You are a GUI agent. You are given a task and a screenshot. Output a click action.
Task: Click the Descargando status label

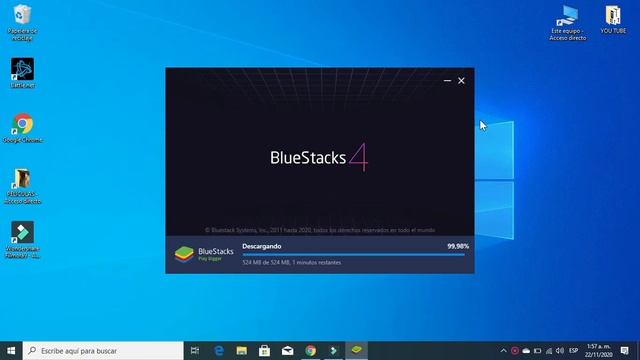tap(262, 246)
